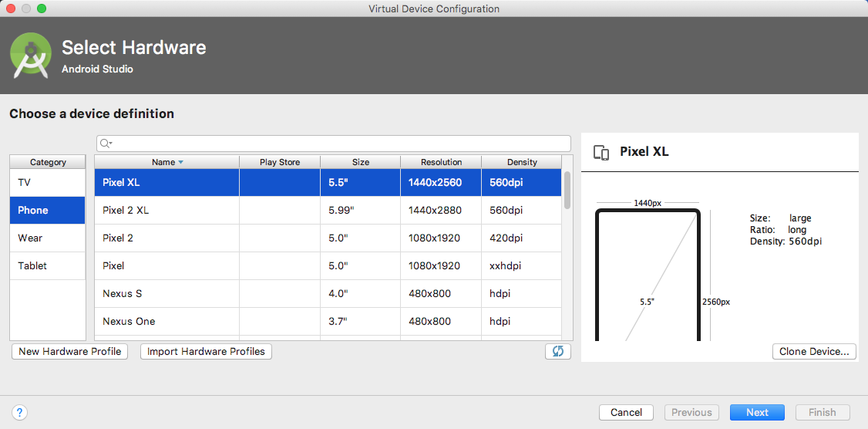The height and width of the screenshot is (429, 868).
Task: Sort by the Play Store column header
Action: coord(279,162)
